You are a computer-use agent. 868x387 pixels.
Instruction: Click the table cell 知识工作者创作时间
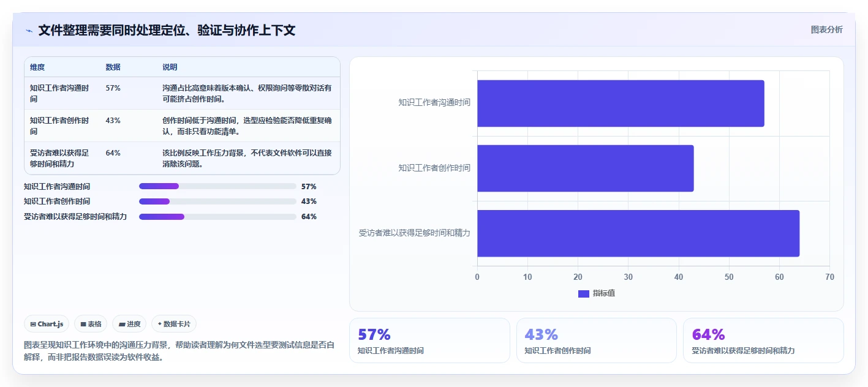[x=59, y=126]
